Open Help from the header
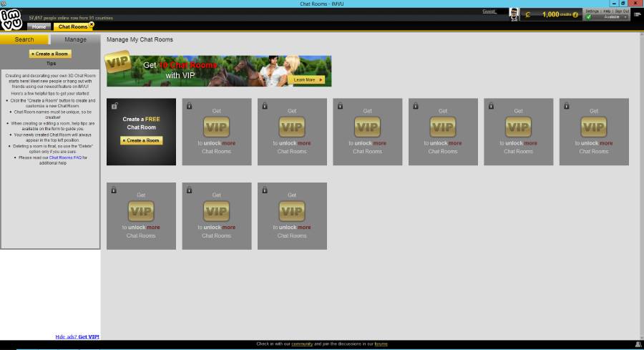Screen dimensions: 644x350 coord(607,11)
